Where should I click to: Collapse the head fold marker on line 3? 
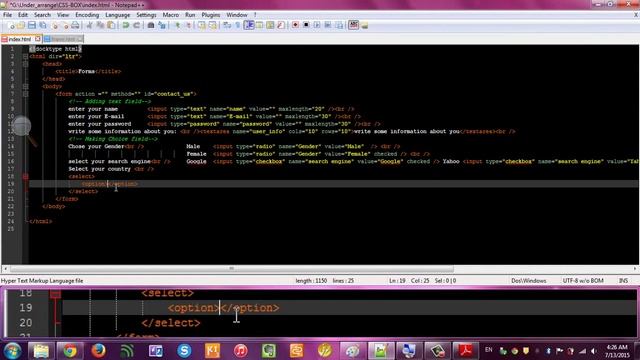25,64
